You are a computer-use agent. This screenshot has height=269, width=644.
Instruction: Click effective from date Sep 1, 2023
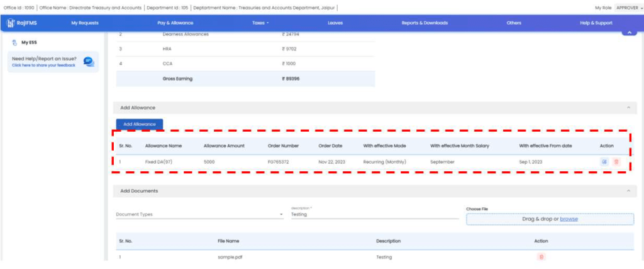tap(531, 162)
